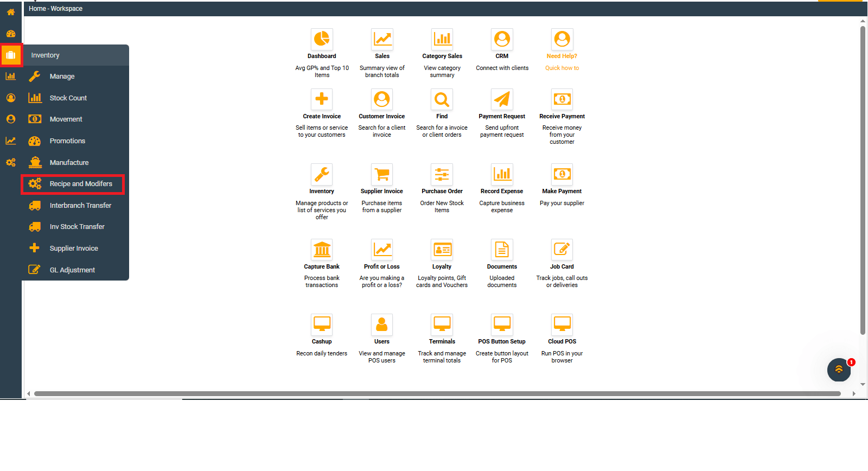Launch the Cloud POS monitor icon

click(562, 324)
